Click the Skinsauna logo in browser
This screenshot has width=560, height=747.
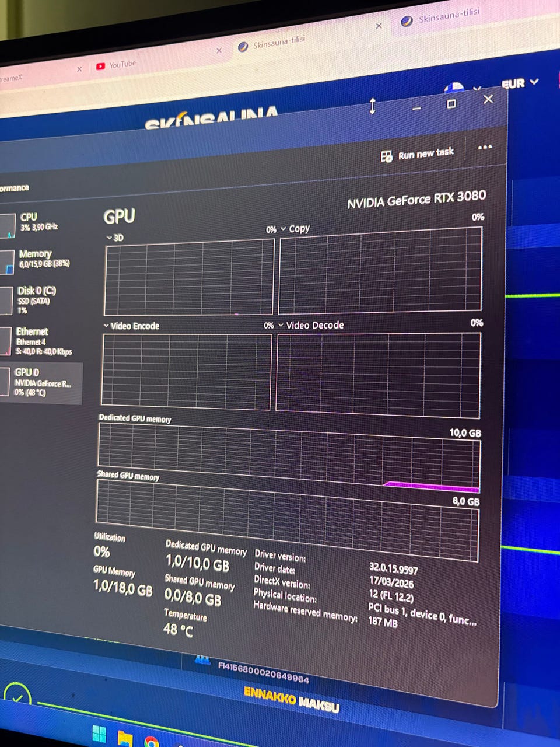[212, 117]
